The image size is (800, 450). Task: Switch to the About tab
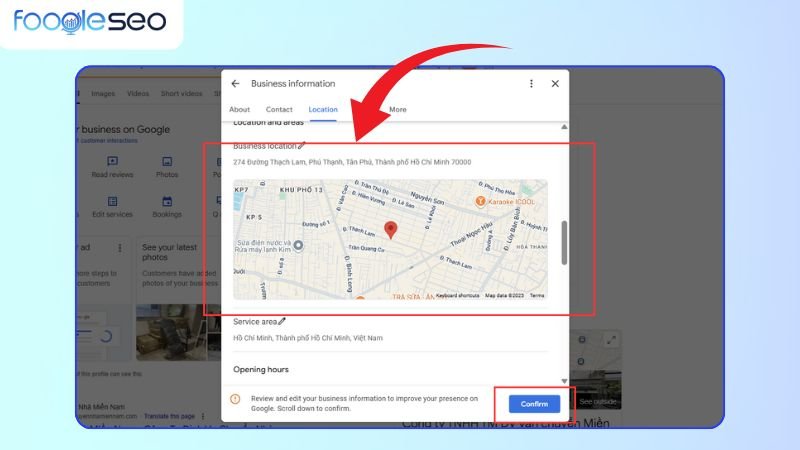tap(240, 109)
